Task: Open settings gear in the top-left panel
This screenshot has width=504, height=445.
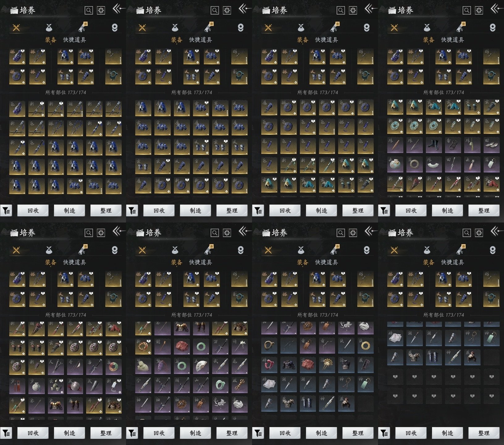Action: (101, 11)
